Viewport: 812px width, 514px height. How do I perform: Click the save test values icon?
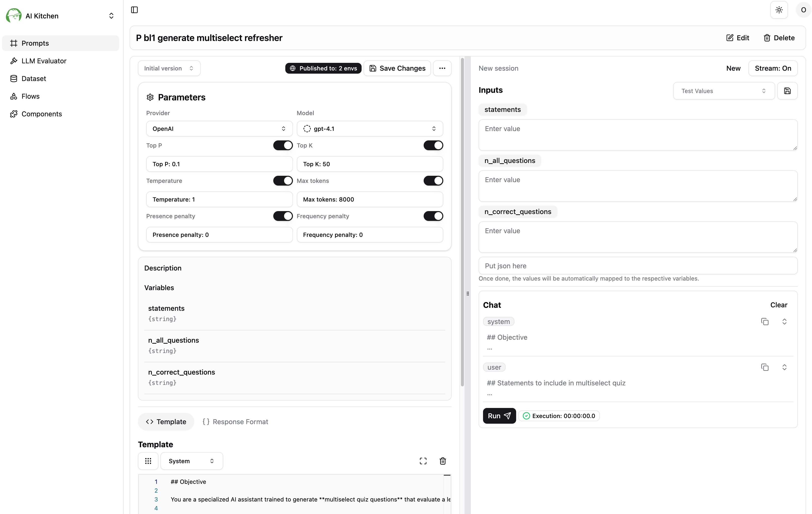click(x=787, y=91)
